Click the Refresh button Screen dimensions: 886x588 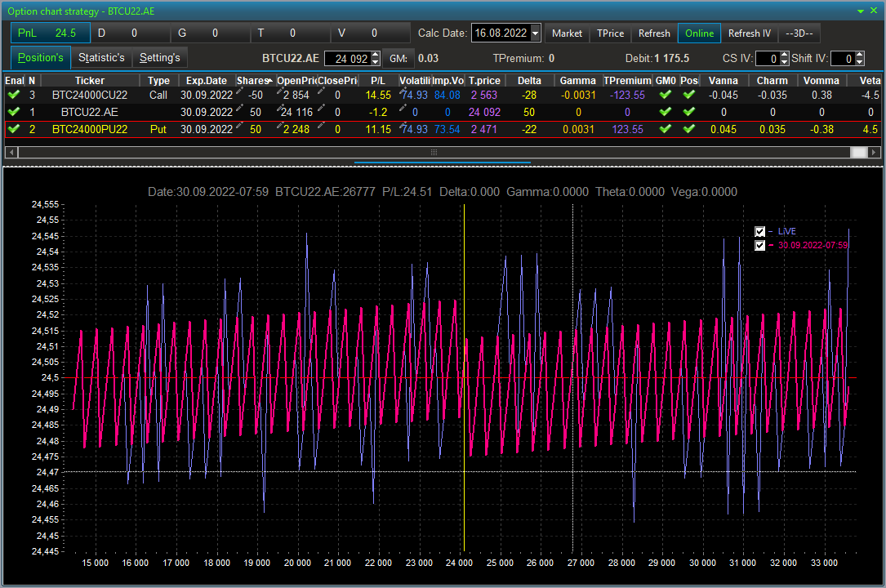[x=654, y=33]
